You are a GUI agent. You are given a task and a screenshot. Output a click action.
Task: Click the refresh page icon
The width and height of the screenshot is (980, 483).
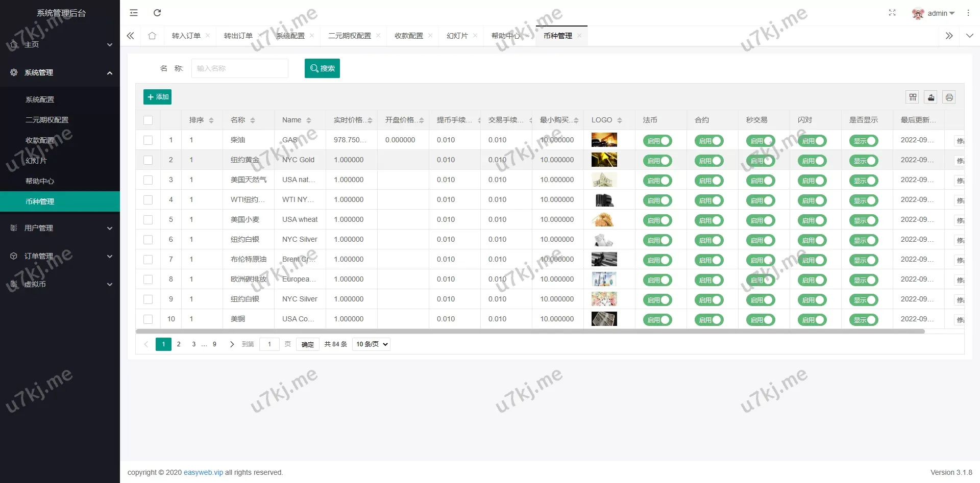click(x=157, y=13)
